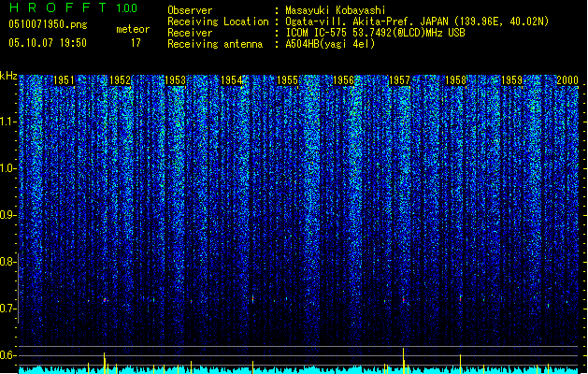
Task: Click the 2000 time marker
Action: 567,80
